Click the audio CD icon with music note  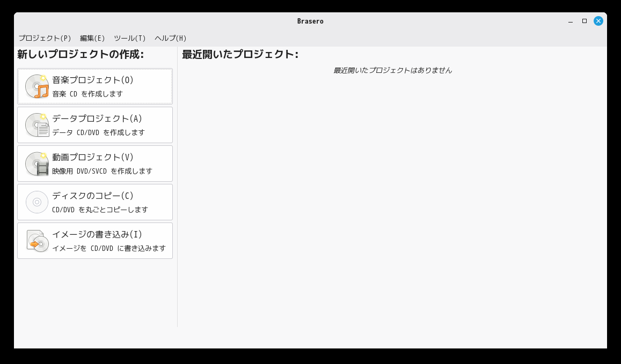(37, 86)
